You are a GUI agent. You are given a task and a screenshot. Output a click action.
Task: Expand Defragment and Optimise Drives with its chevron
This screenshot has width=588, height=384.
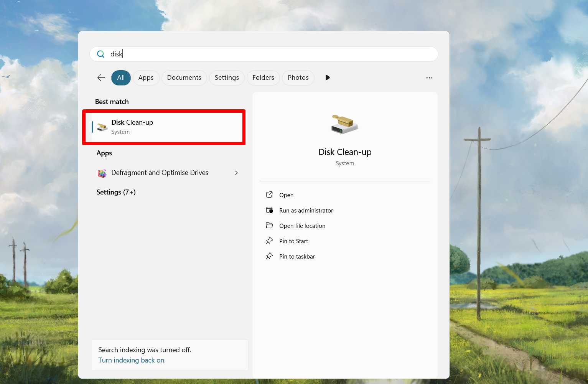pos(236,173)
